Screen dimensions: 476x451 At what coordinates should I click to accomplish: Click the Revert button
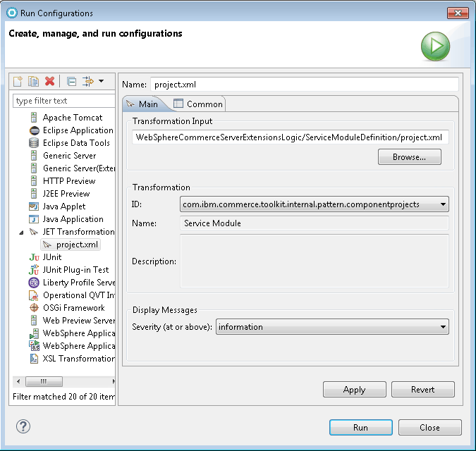click(x=423, y=390)
